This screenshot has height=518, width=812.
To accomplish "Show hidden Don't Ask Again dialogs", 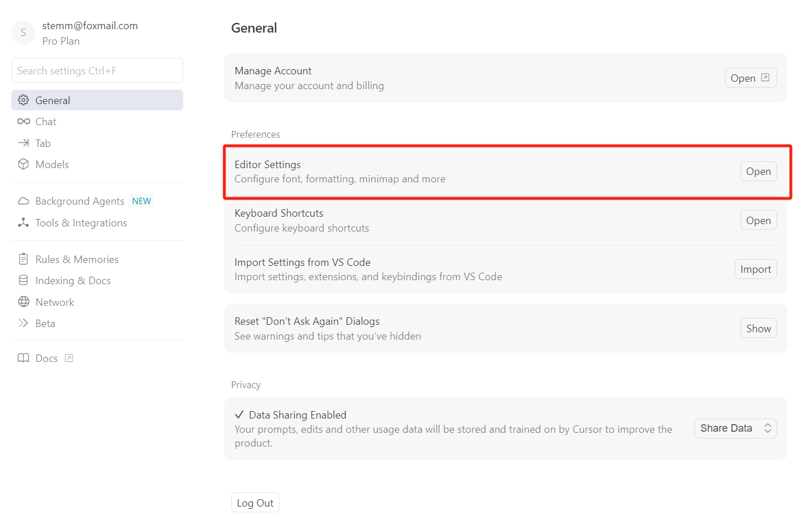I will click(758, 329).
